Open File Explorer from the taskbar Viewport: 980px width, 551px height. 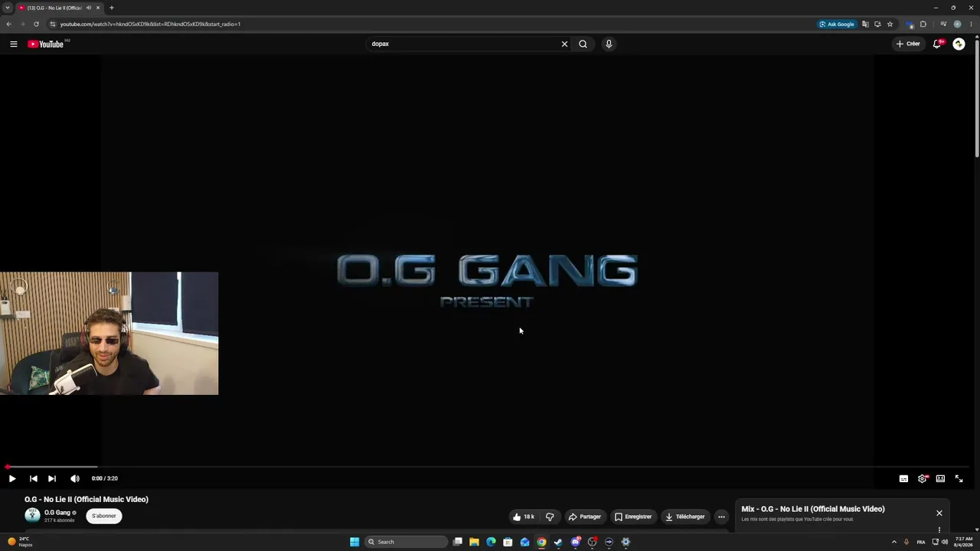[474, 542]
